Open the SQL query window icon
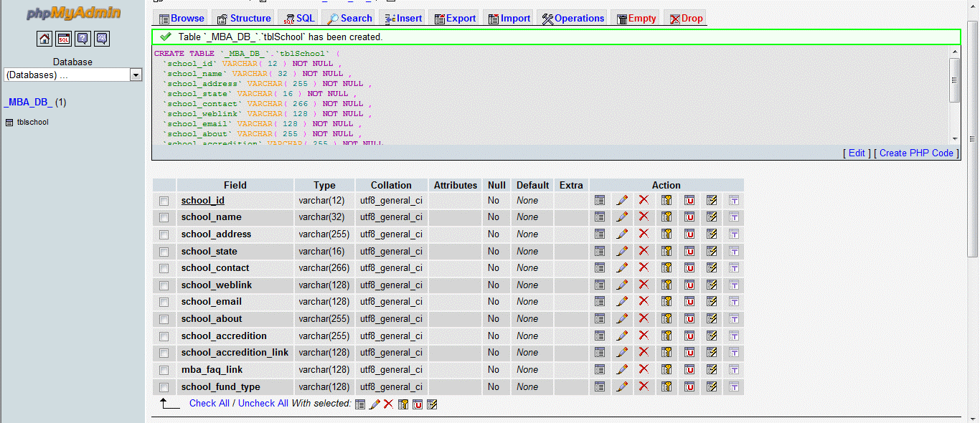This screenshot has height=423, width=980. 64,39
